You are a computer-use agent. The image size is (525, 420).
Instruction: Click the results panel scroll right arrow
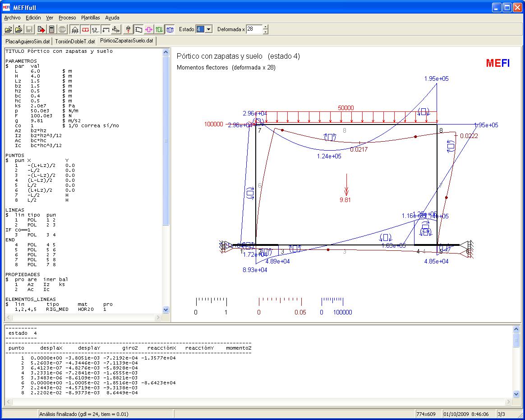[x=509, y=402]
